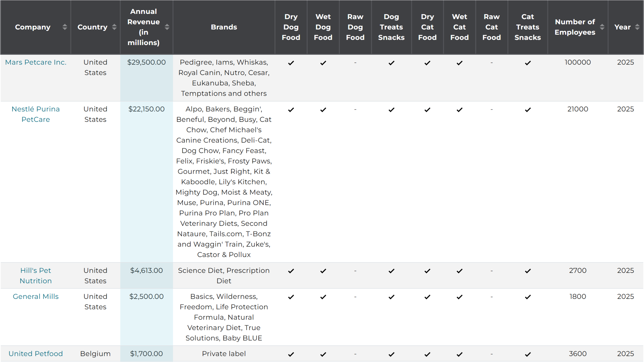
Task: Open the Nestlé Purina PetCare link
Action: (36, 114)
